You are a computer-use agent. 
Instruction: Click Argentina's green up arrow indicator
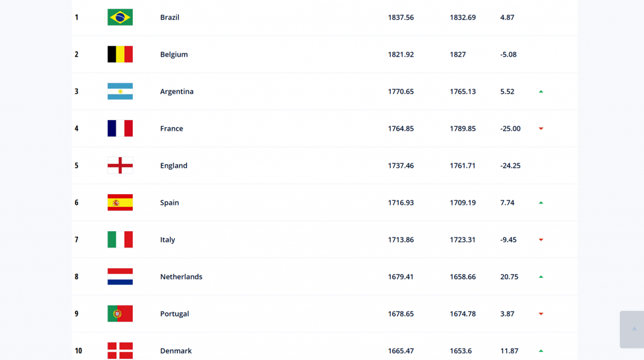541,92
